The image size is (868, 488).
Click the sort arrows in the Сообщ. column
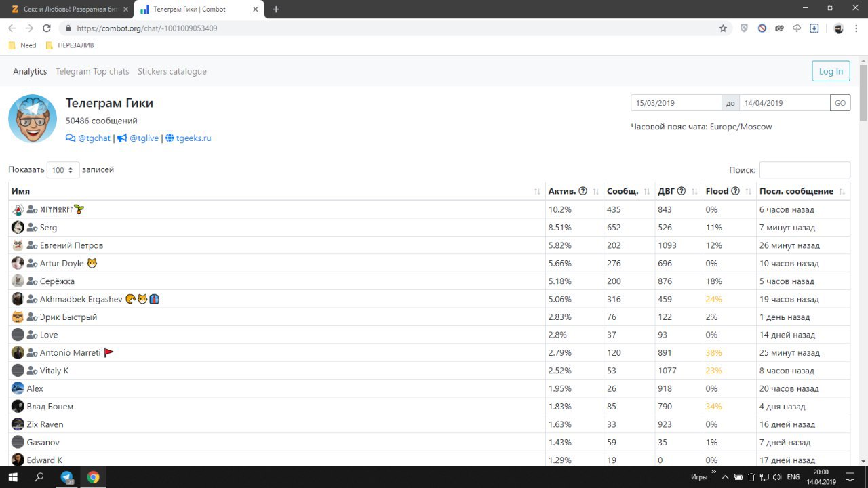click(647, 192)
